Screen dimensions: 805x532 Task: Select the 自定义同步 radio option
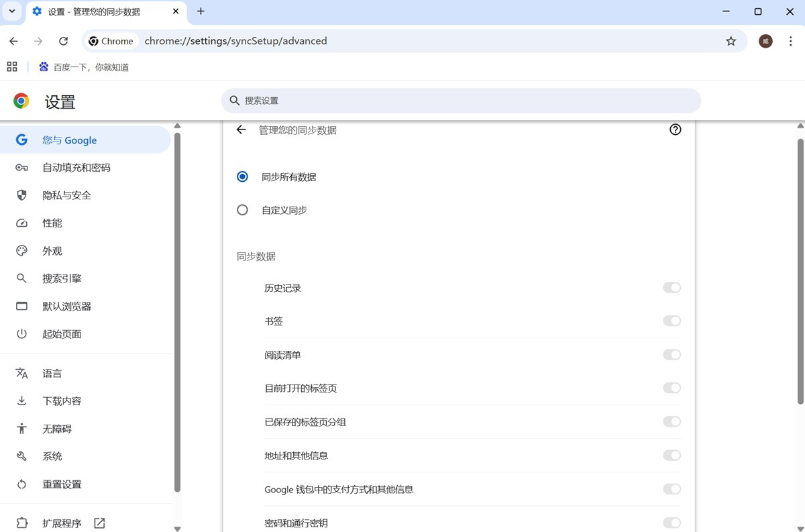coord(242,209)
